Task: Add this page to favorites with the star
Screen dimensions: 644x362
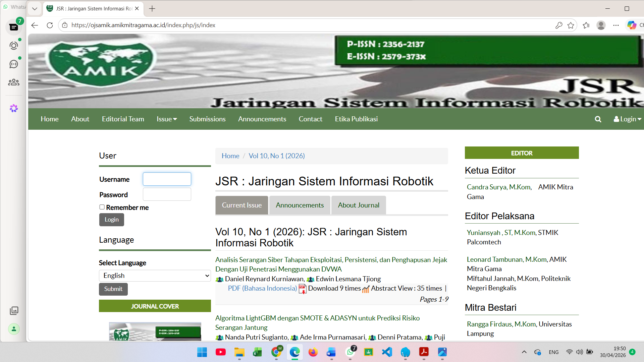Action: pos(571,25)
